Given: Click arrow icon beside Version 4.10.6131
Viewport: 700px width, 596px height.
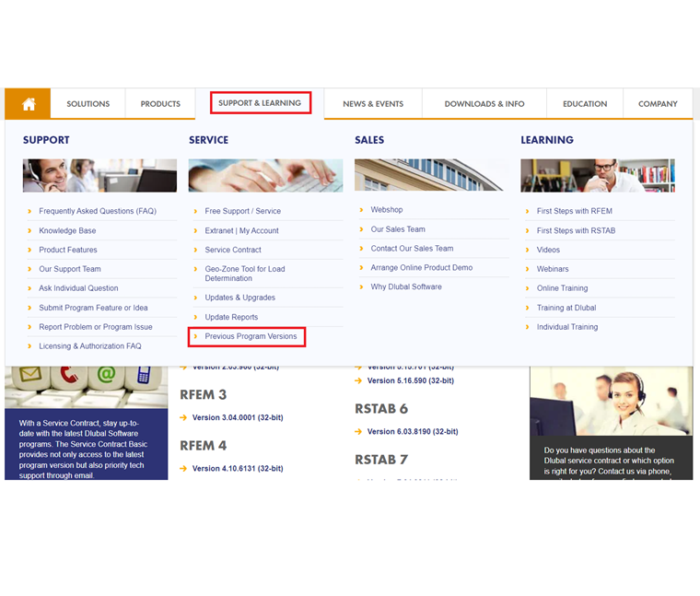Looking at the screenshot, I should click(x=183, y=469).
